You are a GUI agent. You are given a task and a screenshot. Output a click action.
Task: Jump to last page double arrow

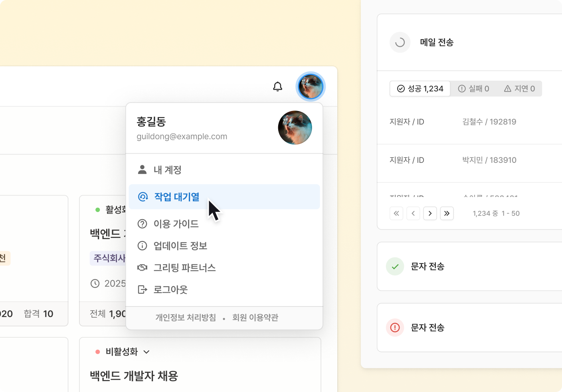(x=447, y=214)
